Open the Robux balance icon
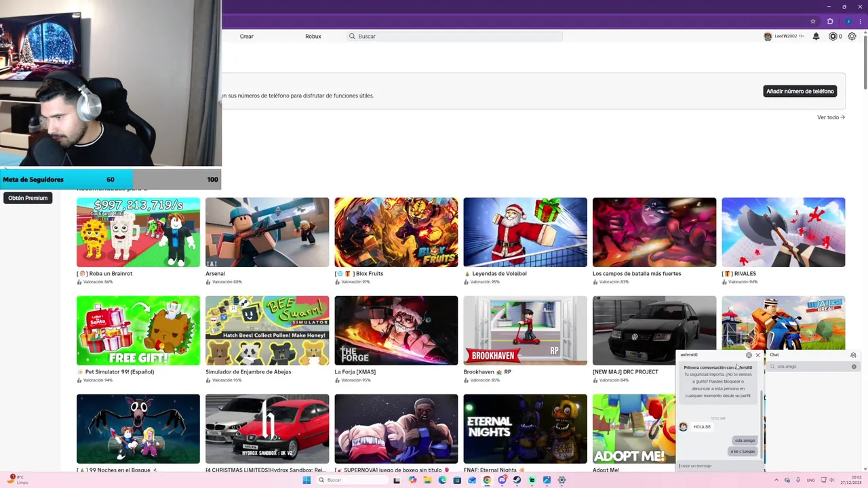The height and width of the screenshot is (488, 868). tap(833, 37)
